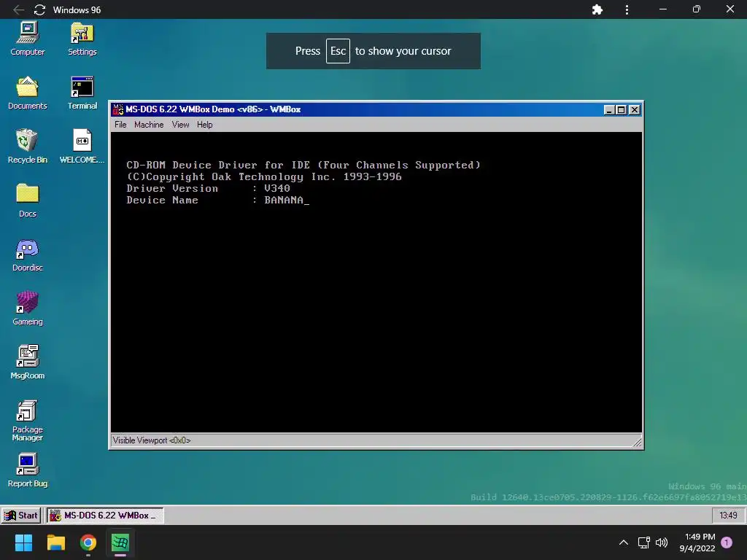
Task: Click the Device Name BANANA text line
Action: click(217, 200)
